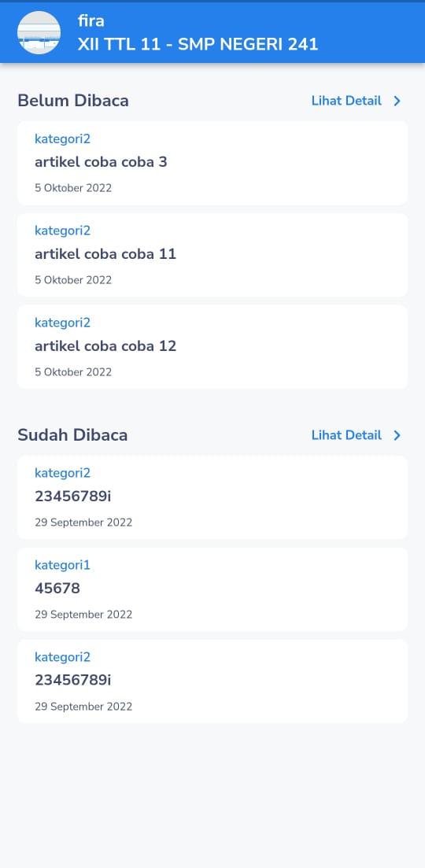Tap the chevron next to Belum Dibaca

click(x=397, y=101)
